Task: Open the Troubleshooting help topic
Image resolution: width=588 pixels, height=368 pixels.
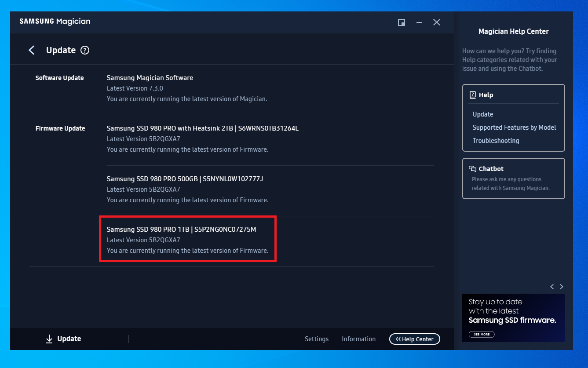Action: click(x=496, y=140)
